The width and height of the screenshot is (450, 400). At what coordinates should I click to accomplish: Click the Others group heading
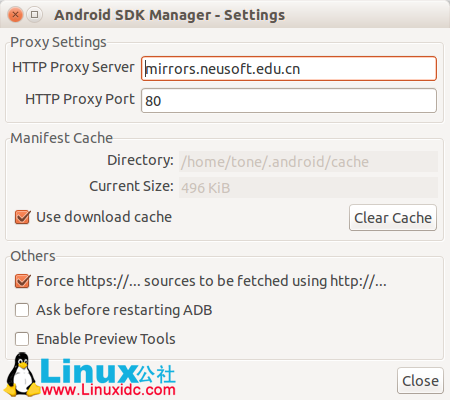point(33,256)
